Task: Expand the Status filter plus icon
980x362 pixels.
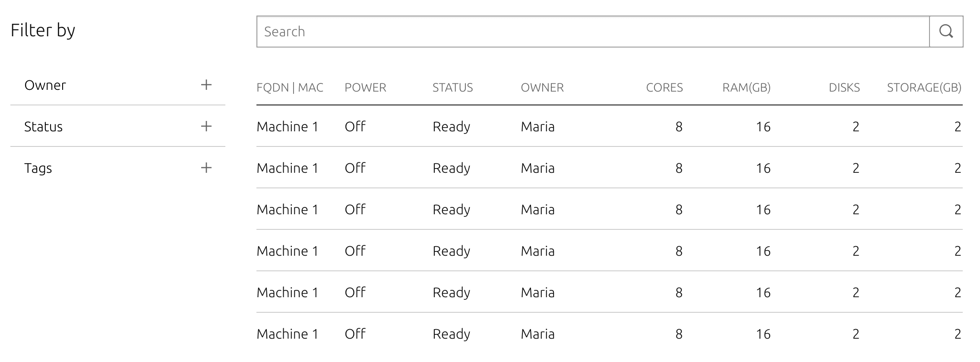Action: coord(206,126)
